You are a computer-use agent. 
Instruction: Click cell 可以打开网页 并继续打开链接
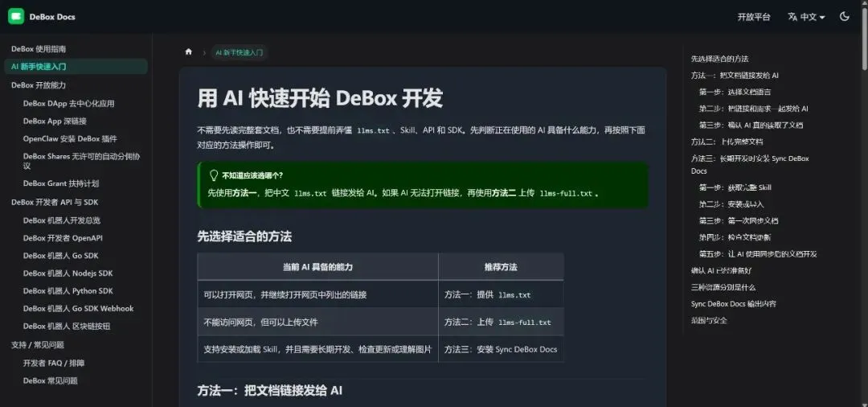(x=317, y=294)
